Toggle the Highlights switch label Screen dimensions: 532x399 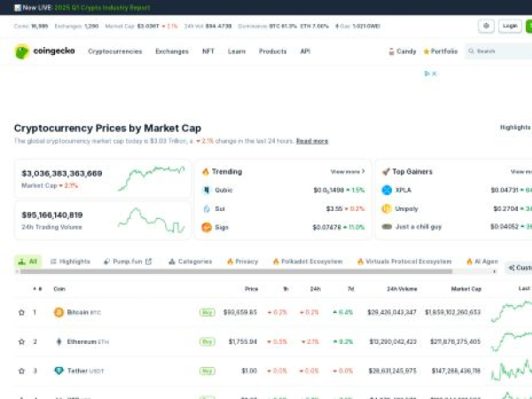click(515, 128)
